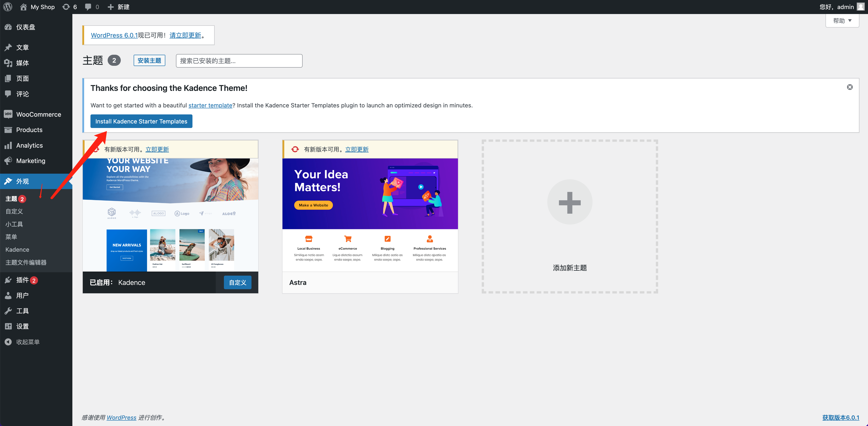The width and height of the screenshot is (868, 426).
Task: Click the plus icon to add new theme
Action: [569, 202]
